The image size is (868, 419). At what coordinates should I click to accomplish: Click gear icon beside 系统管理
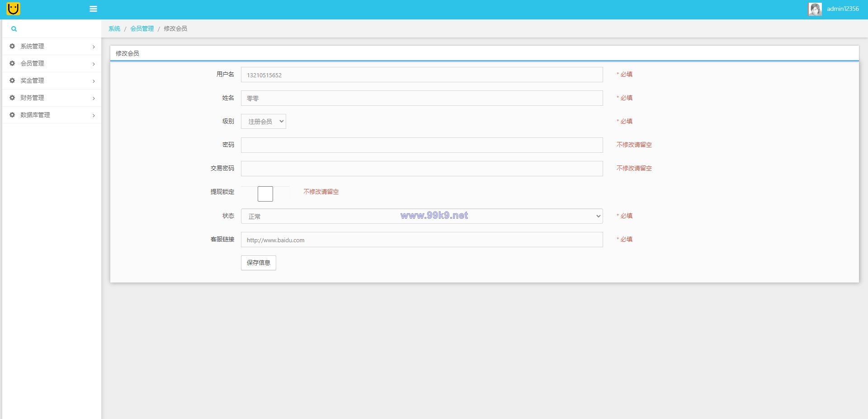(x=12, y=46)
